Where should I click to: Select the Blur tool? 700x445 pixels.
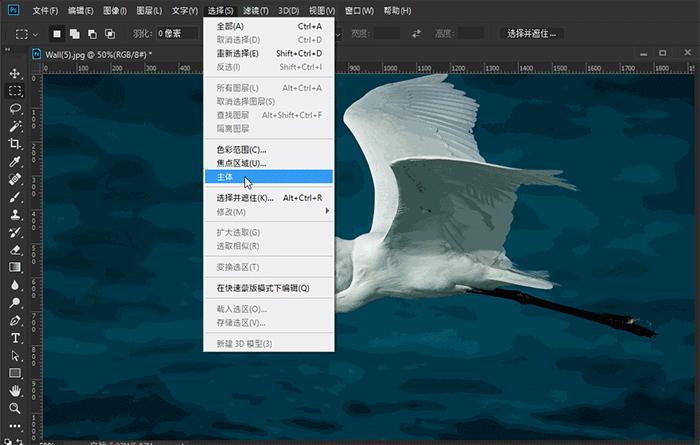(15, 285)
